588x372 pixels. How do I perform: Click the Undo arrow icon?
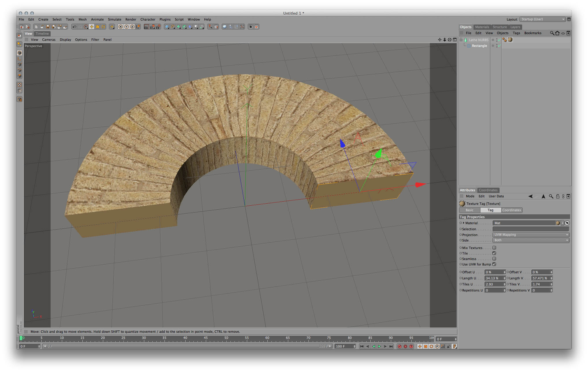click(x=74, y=27)
